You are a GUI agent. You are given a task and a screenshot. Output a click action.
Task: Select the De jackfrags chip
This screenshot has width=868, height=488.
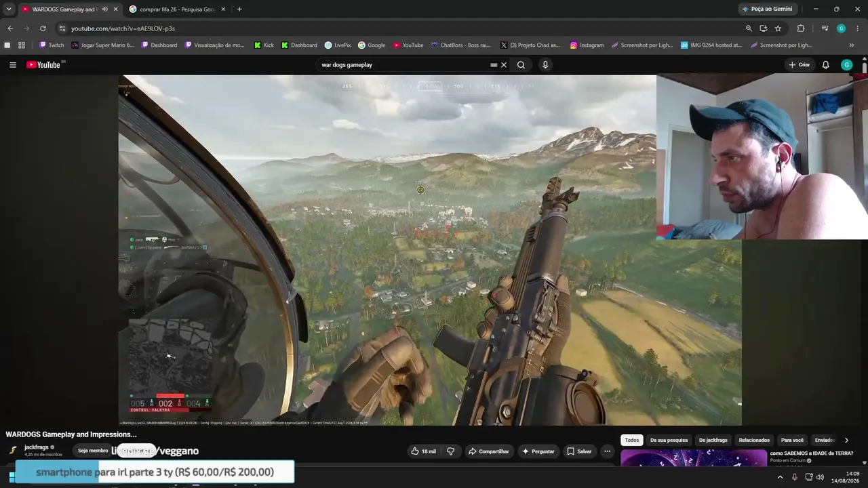(x=713, y=441)
